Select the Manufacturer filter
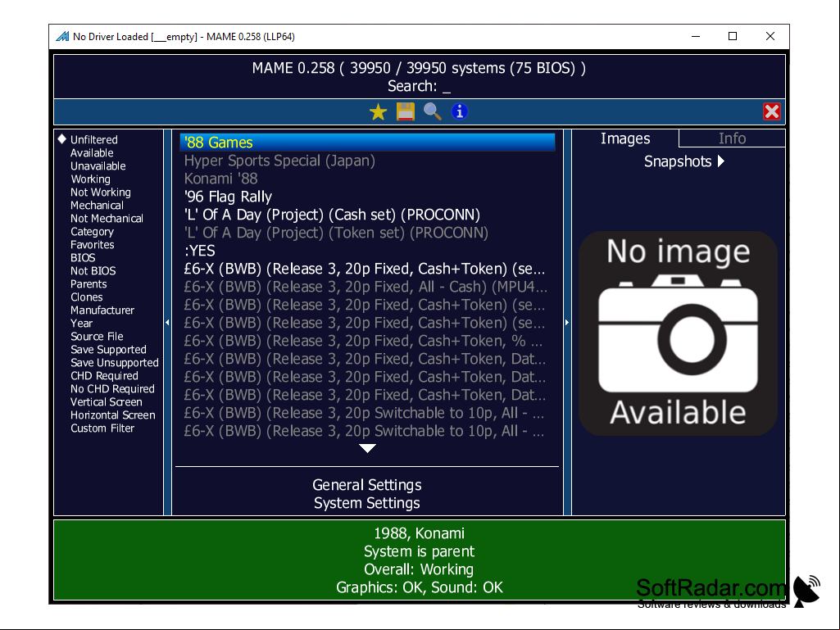The height and width of the screenshot is (630, 840). tap(102, 310)
